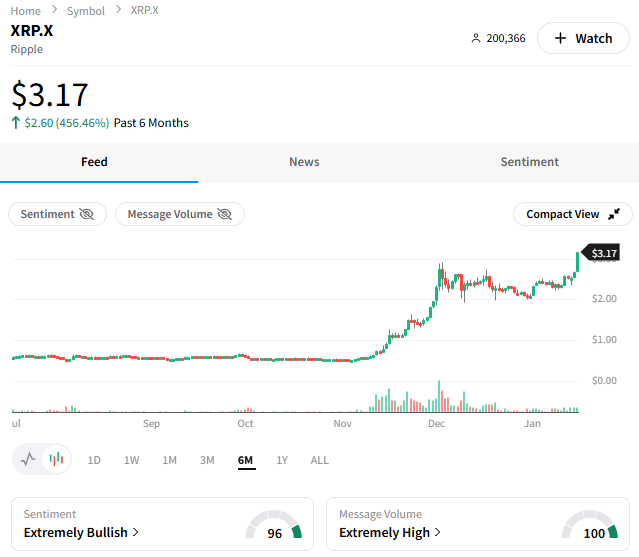The height and width of the screenshot is (557, 639).
Task: Select the ALL time range
Action: click(x=320, y=460)
